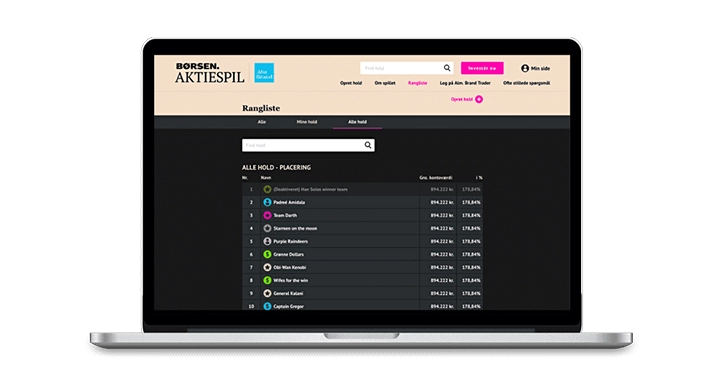Image resolution: width=720 pixels, height=382 pixels.
Task: Click the Gns. kontoværdi column header
Action: coord(436,178)
